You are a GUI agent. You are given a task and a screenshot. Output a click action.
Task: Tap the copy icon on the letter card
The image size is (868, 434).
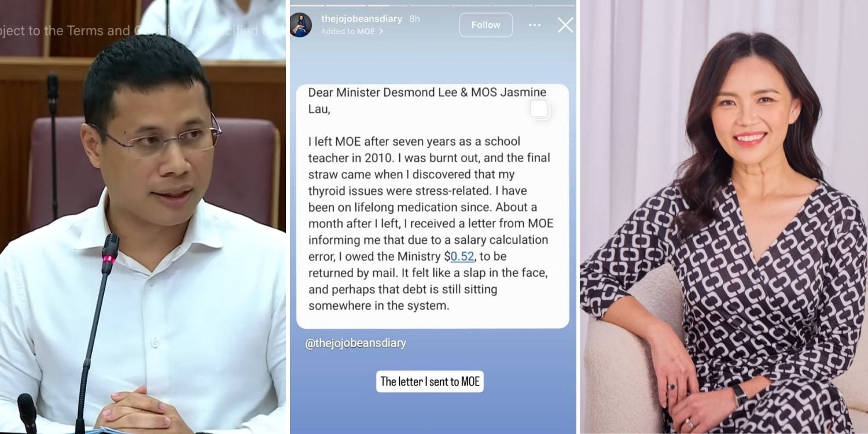pyautogui.click(x=540, y=110)
